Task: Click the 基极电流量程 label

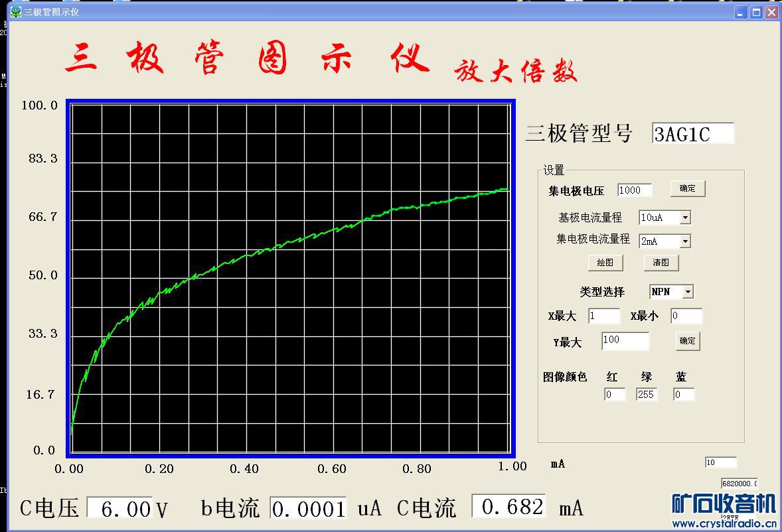Action: point(590,217)
